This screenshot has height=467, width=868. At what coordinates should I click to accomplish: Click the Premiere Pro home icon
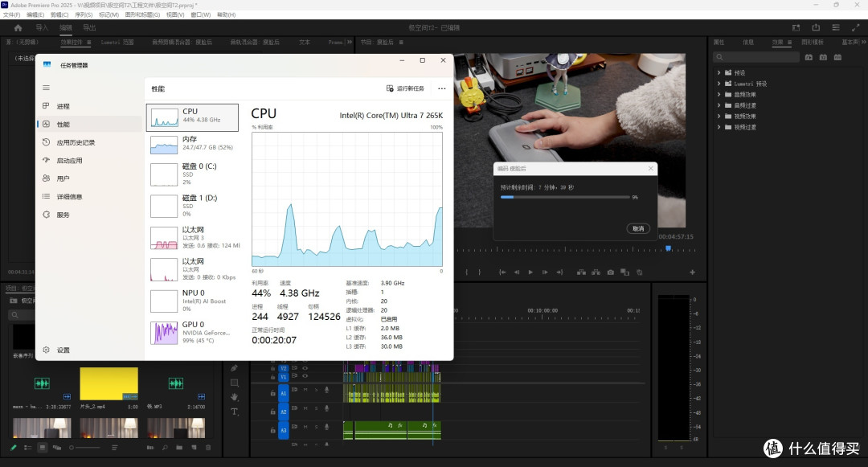click(x=18, y=27)
